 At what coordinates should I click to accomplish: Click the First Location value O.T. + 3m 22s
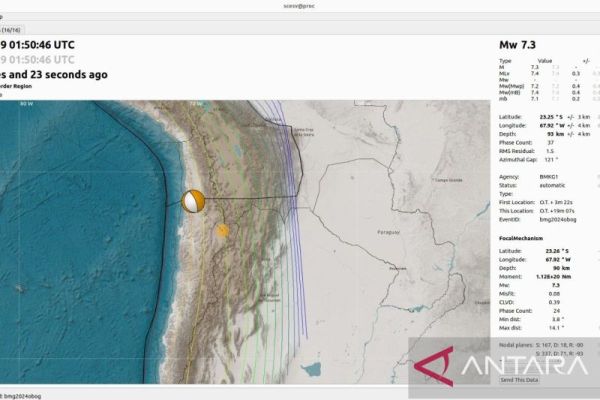[556, 202]
